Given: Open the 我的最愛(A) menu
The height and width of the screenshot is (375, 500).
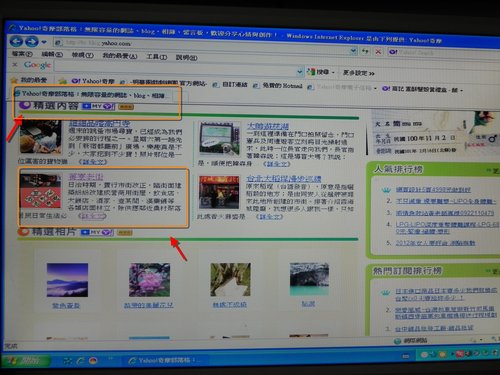Looking at the screenshot, I should coord(120,56).
